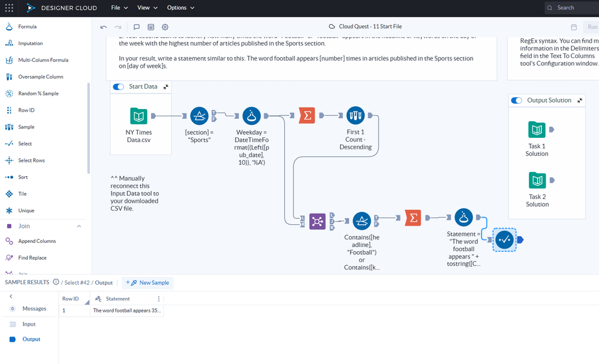
Task: Toggle the Start Data container switch
Action: [119, 86]
